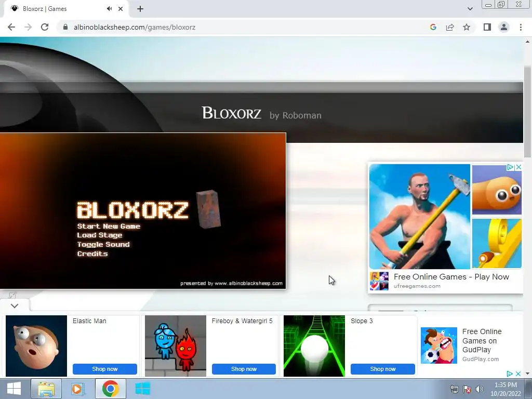The width and height of the screenshot is (532, 399).
Task: Click the lock icon in address bar
Action: [x=65, y=27]
